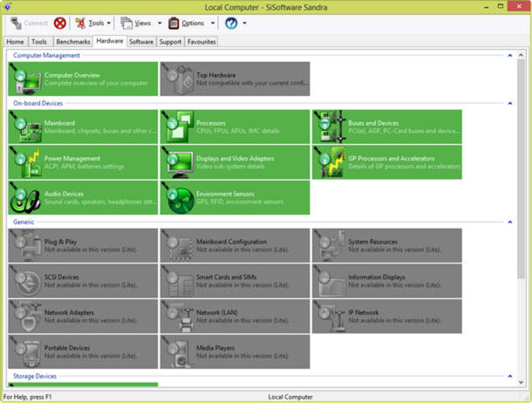Switch to the Benchmarks tab
The height and width of the screenshot is (403, 532).
click(x=73, y=42)
